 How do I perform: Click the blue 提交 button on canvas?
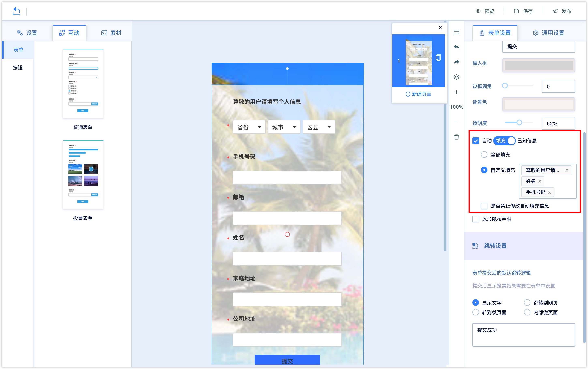click(x=287, y=360)
